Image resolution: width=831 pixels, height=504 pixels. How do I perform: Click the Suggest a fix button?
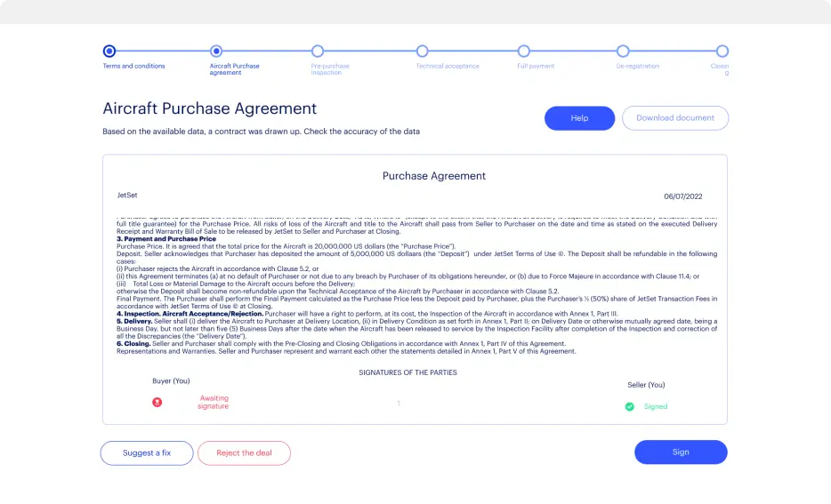tap(147, 452)
